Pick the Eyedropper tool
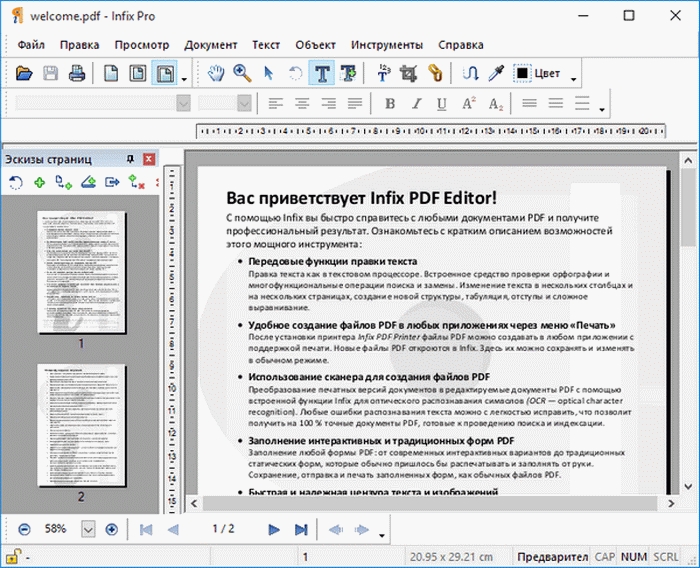This screenshot has width=700, height=568. coord(496,73)
